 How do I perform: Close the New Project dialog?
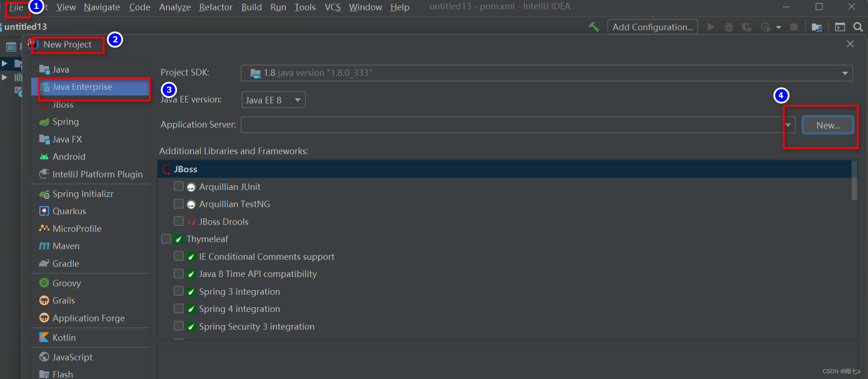[850, 44]
